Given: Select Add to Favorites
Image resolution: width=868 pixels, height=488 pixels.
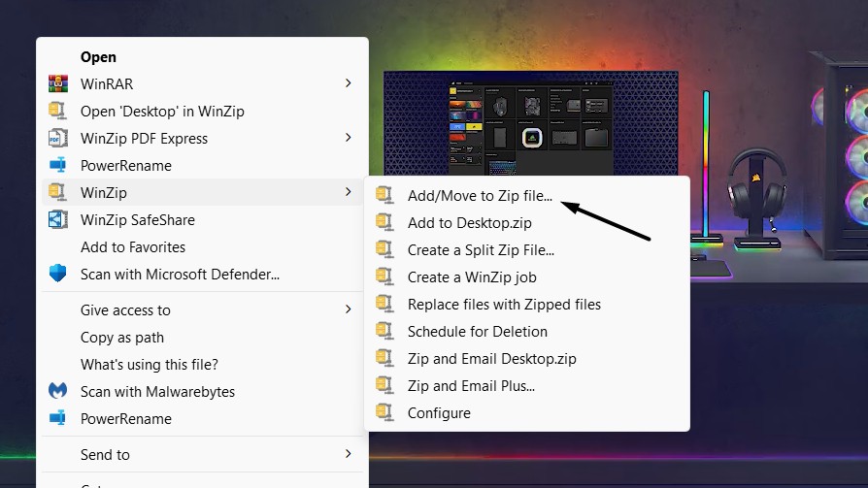Looking at the screenshot, I should (x=203, y=246).
